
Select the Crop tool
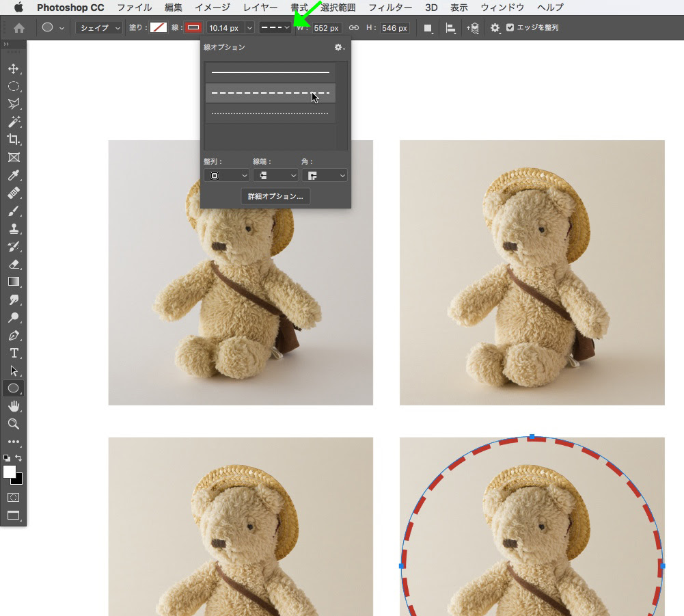14,139
